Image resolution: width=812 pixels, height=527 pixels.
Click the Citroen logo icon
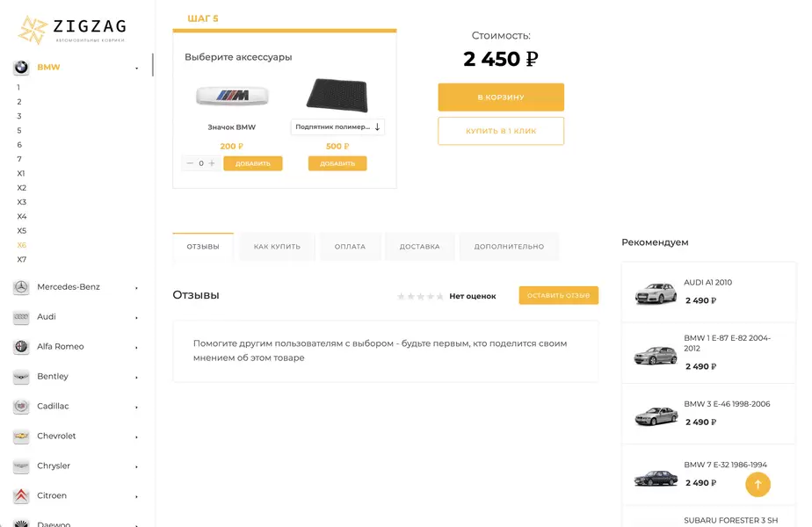pos(21,496)
